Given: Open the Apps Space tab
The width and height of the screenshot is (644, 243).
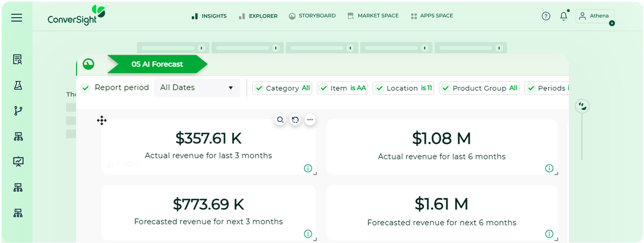Looking at the screenshot, I should 432,16.
